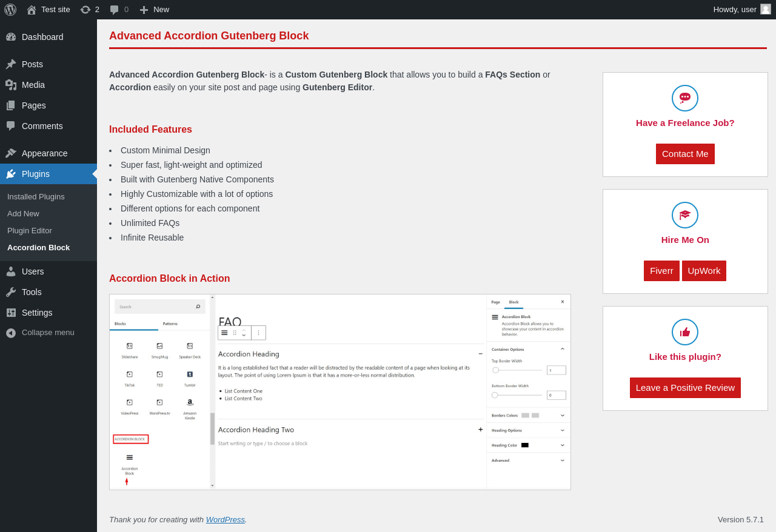The image size is (776, 532).
Task: Click the updates icon showing 2
Action: point(85,10)
